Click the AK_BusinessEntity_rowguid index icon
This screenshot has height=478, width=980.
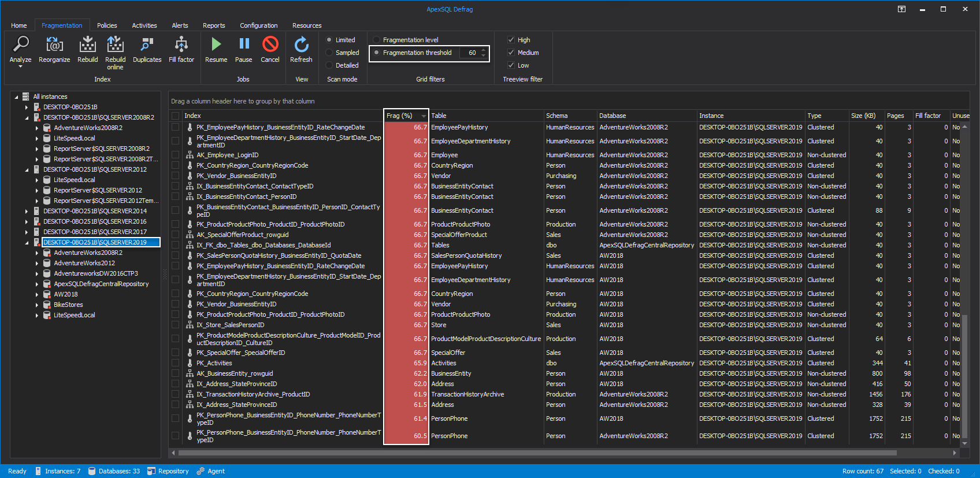[190, 373]
